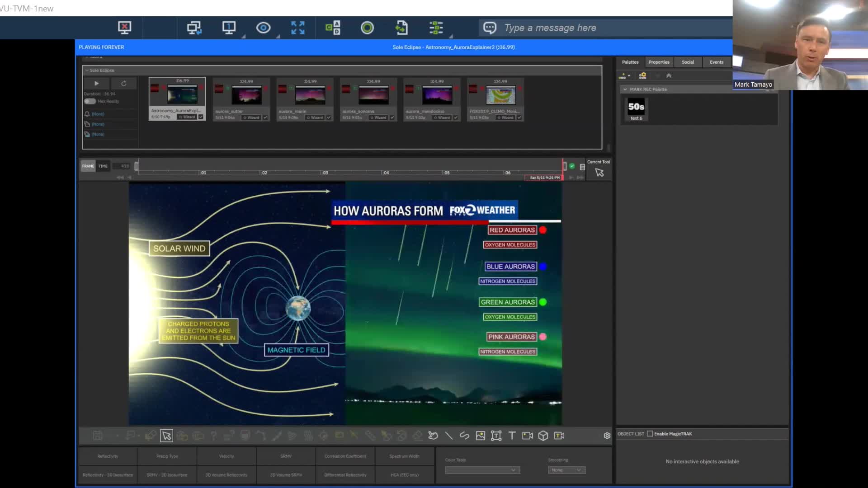
Task: Toggle the Max Reality switch
Action: point(90,101)
